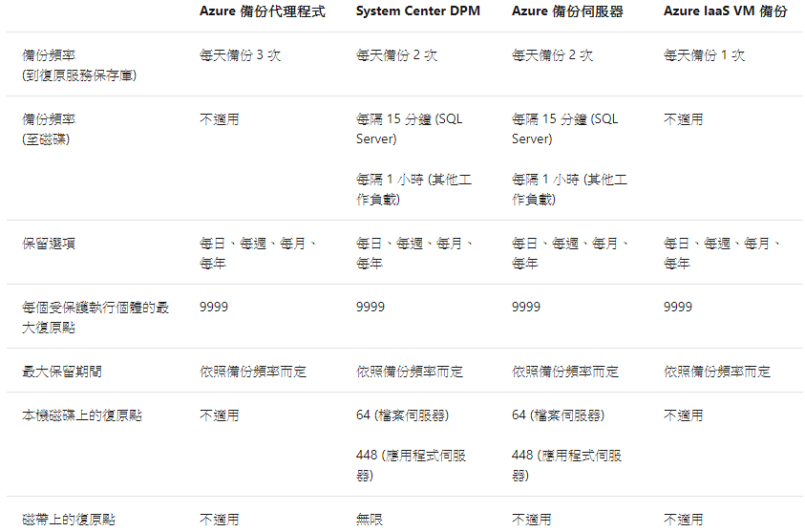805x532 pixels.
Task: Select 依照備份頻率而定 under Azure 備份代理程式
Action: (253, 372)
